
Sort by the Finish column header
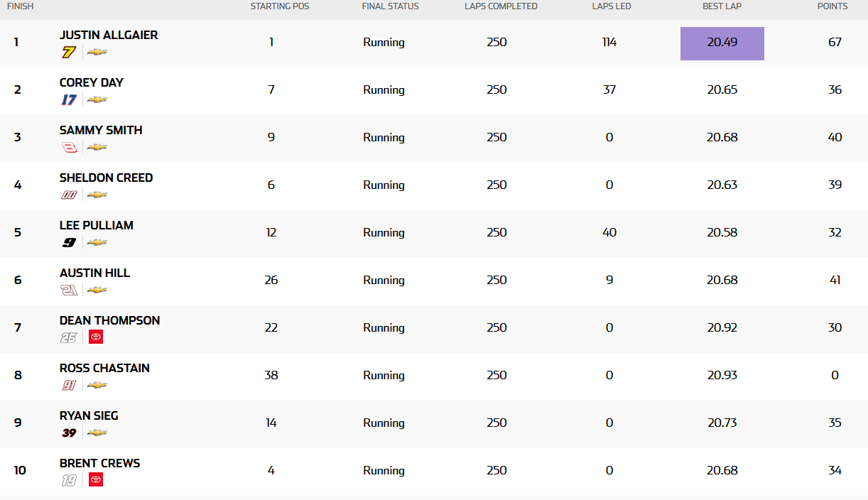(20, 6)
